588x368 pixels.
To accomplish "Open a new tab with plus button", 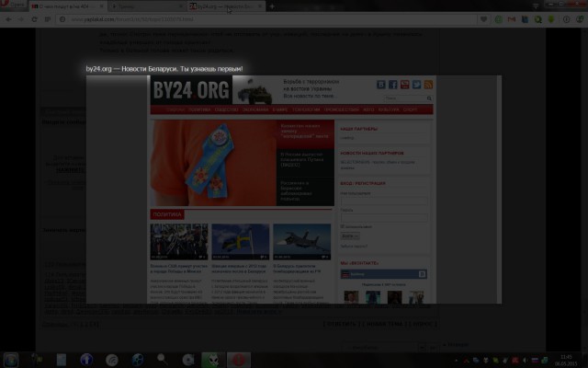I will pyautogui.click(x=272, y=6).
